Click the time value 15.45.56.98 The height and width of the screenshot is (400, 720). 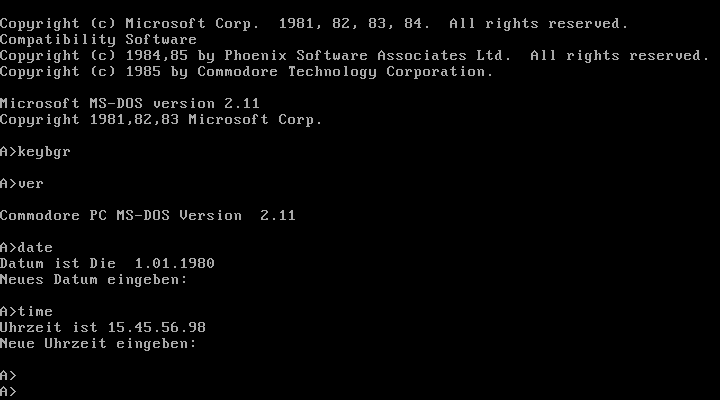157,327
